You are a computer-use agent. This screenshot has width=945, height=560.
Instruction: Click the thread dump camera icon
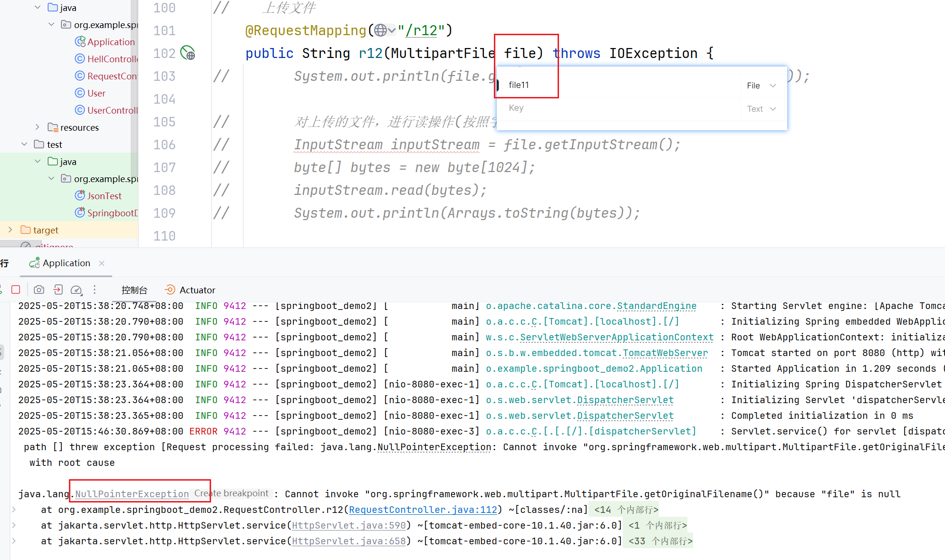pos(39,290)
